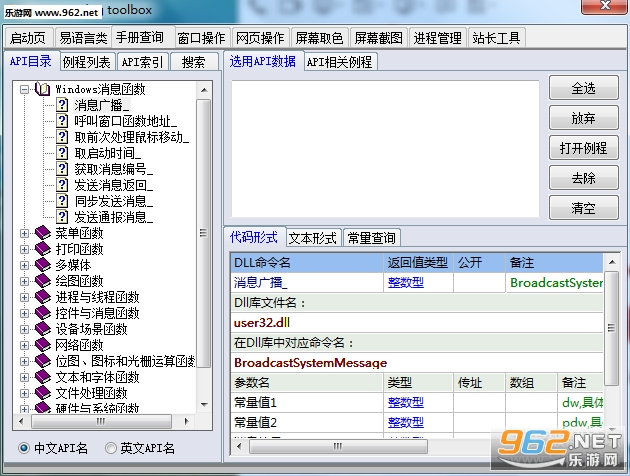Open the 常量查询 tab

tap(372, 238)
